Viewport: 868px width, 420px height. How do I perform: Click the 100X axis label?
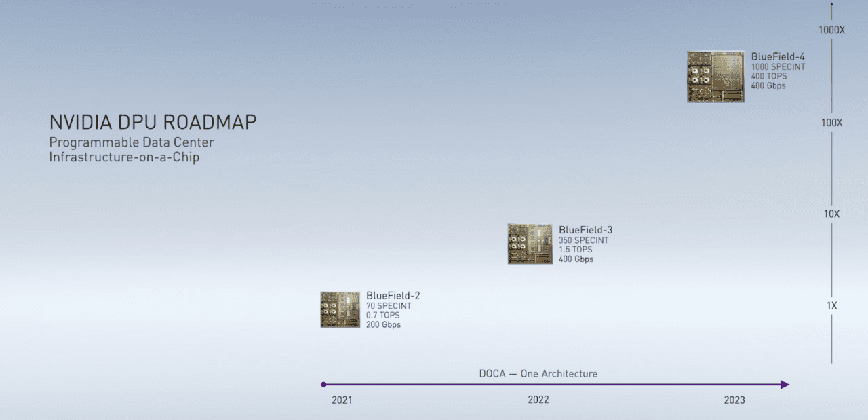pos(831,122)
